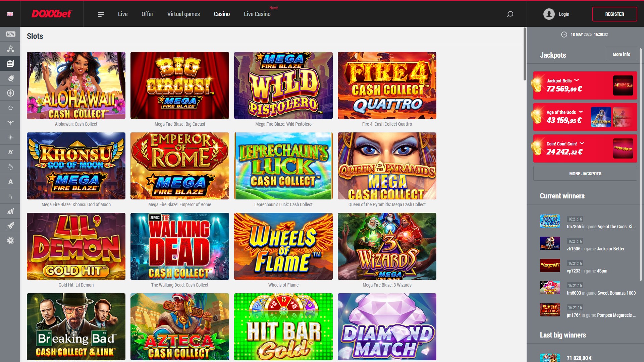
Task: Click the MORE JACKPOTS button
Action: (x=585, y=174)
